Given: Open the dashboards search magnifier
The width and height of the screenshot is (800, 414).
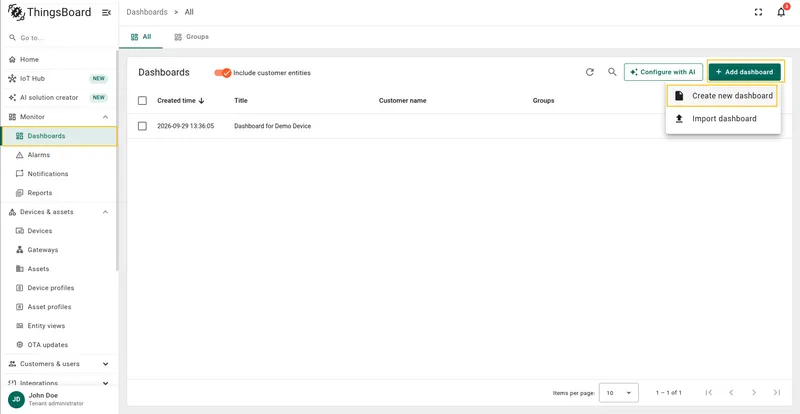Looking at the screenshot, I should point(612,72).
